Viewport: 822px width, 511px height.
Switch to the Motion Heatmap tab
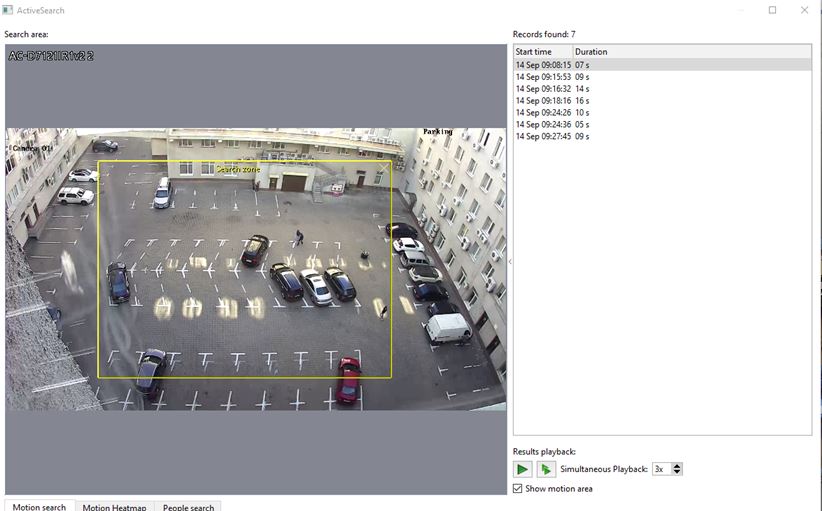114,507
